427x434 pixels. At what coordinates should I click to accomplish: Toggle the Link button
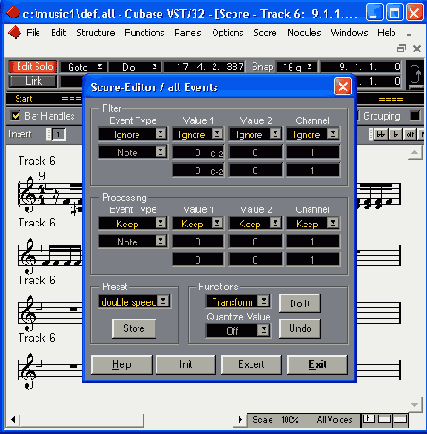33,81
